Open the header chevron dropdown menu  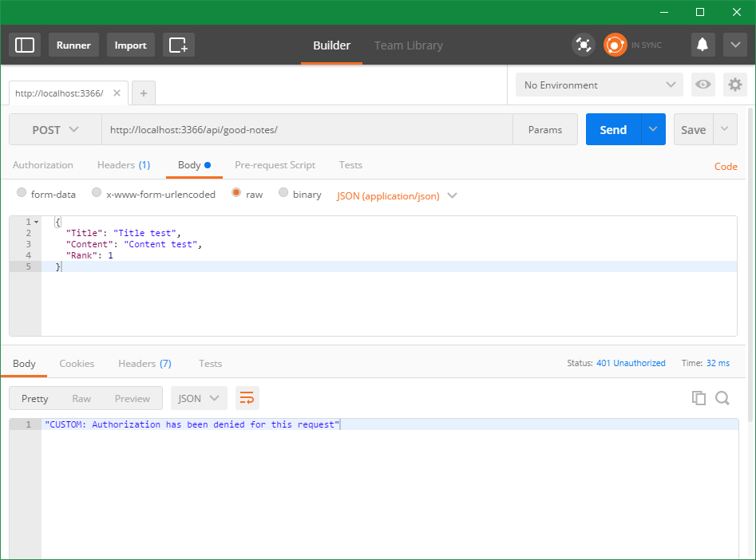pos(735,45)
